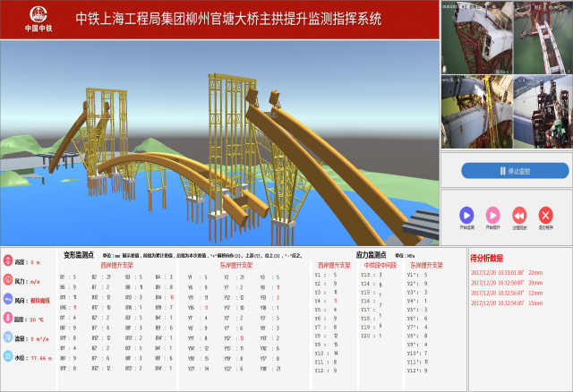Click the 东岸提升支架 heading under 变形监测点
The height and width of the screenshot is (392, 573).
pos(236,265)
